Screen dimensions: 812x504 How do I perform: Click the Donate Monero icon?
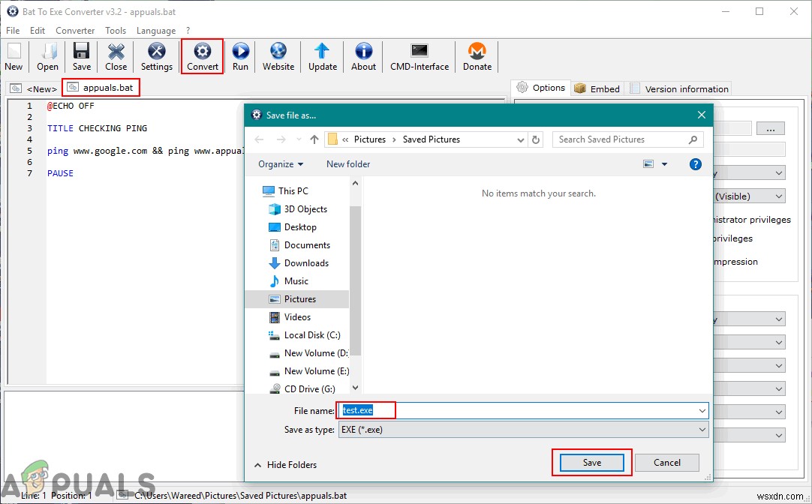pyautogui.click(x=477, y=56)
